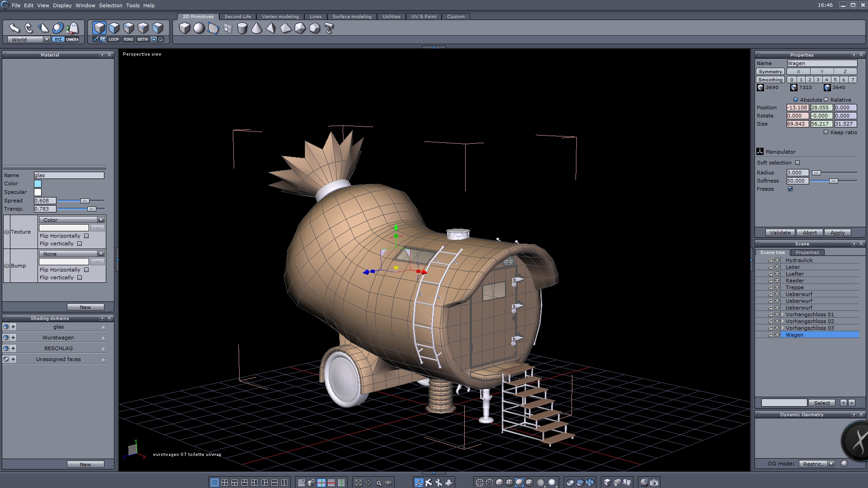This screenshot has height=488, width=868.
Task: Click the LOOP selection button
Action: [113, 39]
